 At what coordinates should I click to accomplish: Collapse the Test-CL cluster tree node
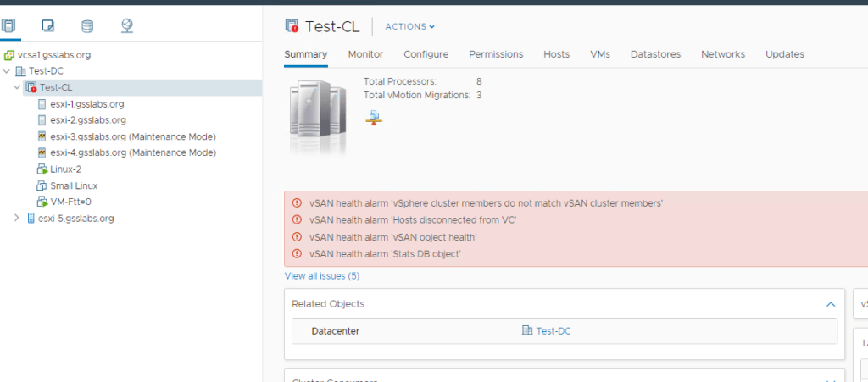(17, 87)
